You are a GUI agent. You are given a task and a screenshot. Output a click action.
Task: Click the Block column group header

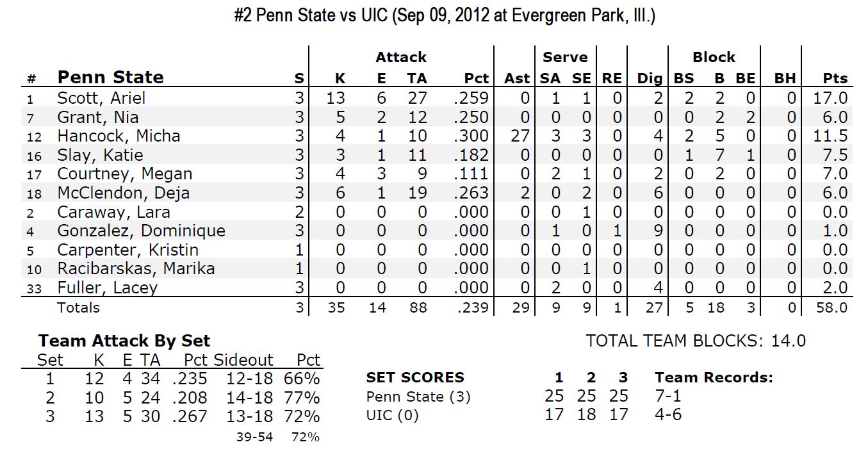(x=714, y=57)
